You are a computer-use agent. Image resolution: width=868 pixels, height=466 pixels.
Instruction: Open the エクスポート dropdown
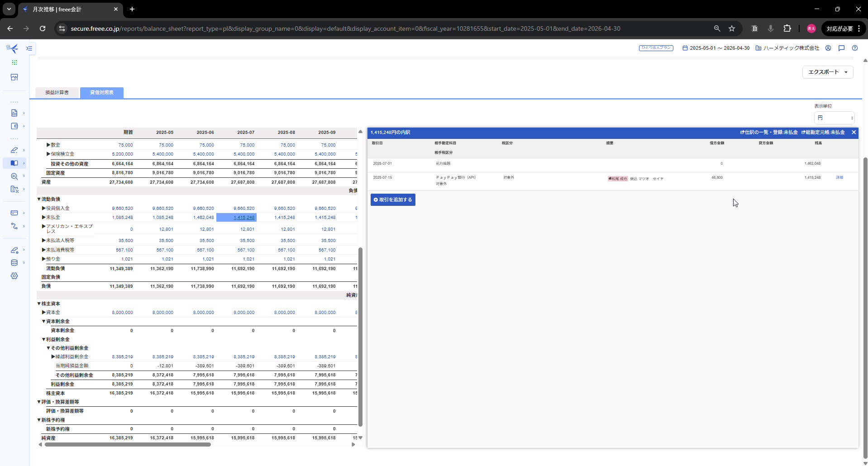point(827,72)
